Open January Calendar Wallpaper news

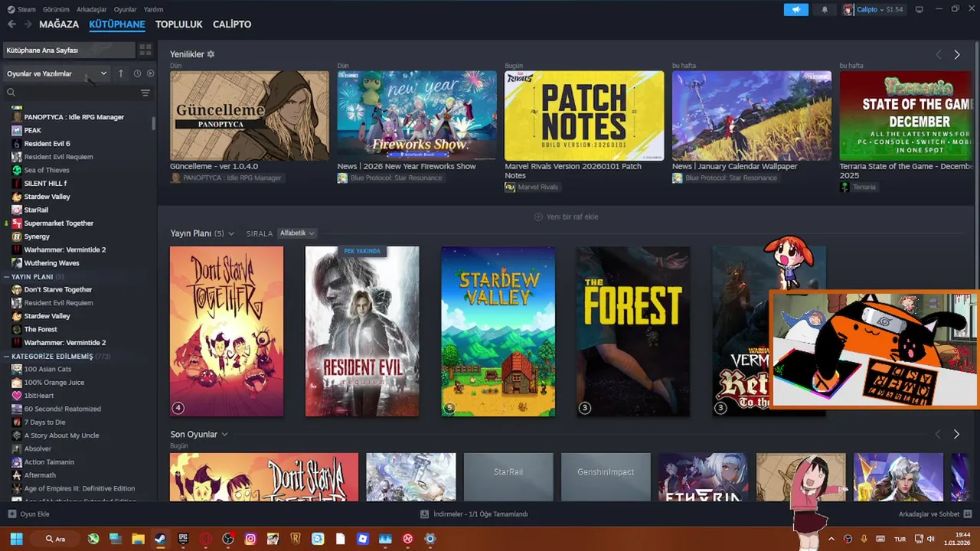coord(752,116)
